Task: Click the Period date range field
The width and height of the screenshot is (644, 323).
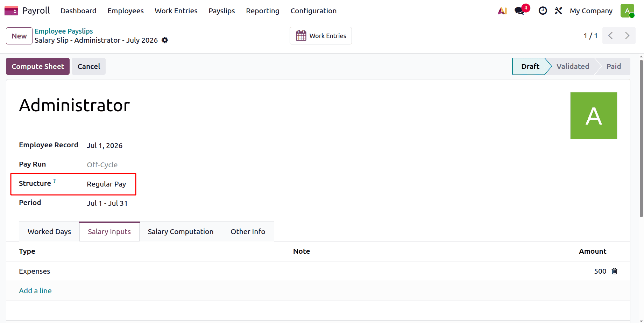Action: (x=107, y=203)
